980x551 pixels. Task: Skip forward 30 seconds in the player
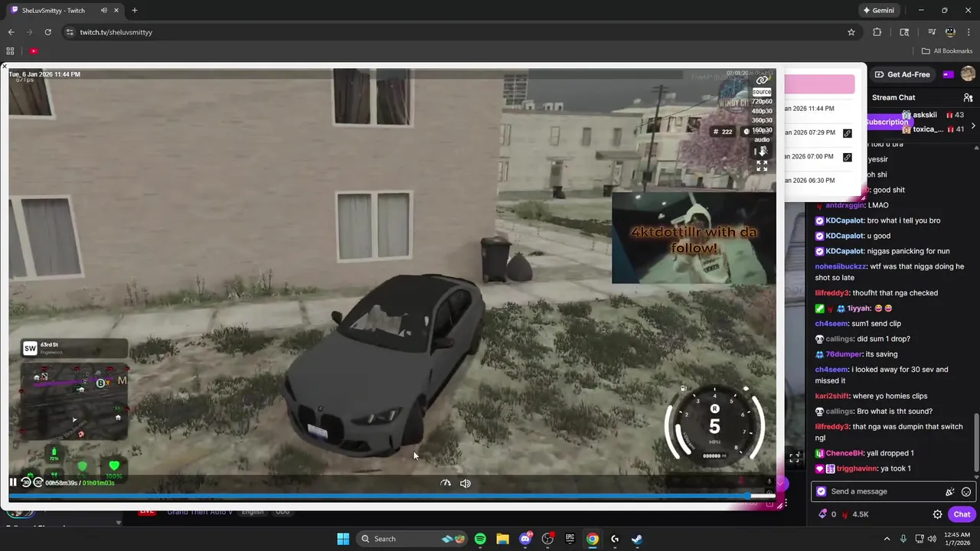tap(38, 482)
